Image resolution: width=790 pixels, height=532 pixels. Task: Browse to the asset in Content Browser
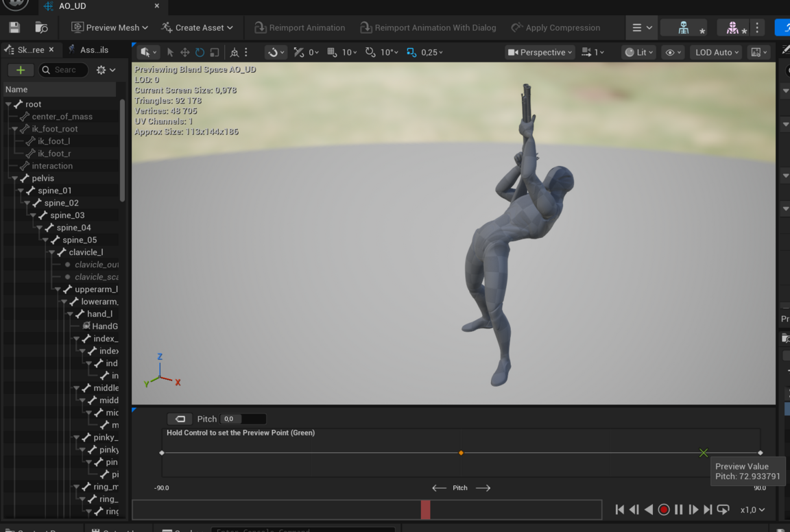click(x=41, y=27)
